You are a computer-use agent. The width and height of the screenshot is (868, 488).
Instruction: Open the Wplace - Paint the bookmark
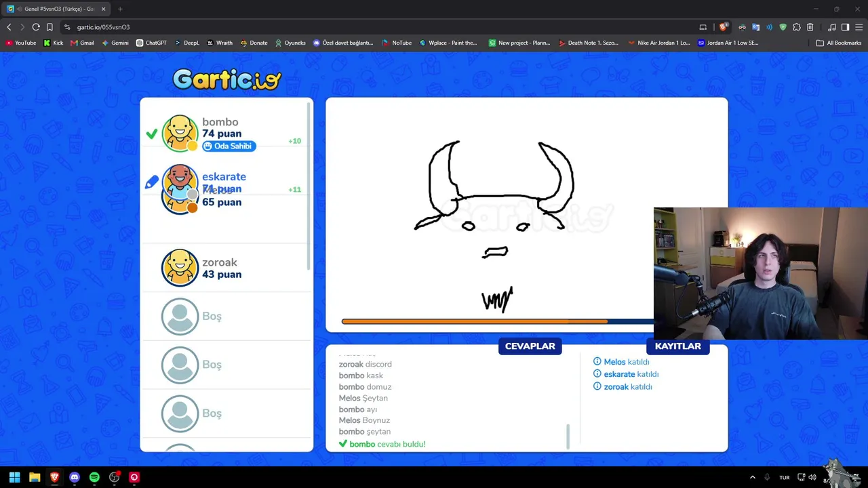(448, 43)
